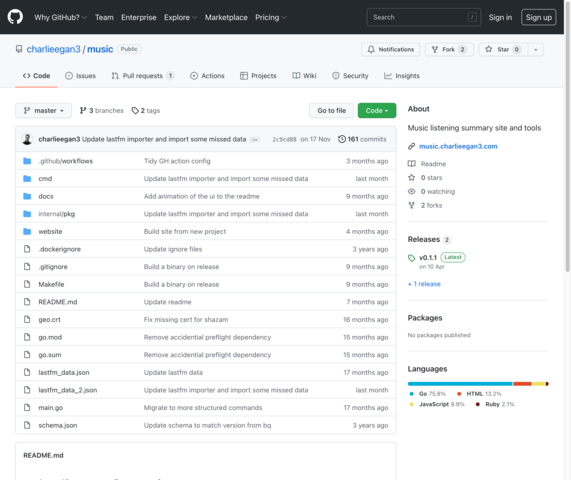The height and width of the screenshot is (480, 571).
Task: Open the Enterprise nav link
Action: (138, 17)
